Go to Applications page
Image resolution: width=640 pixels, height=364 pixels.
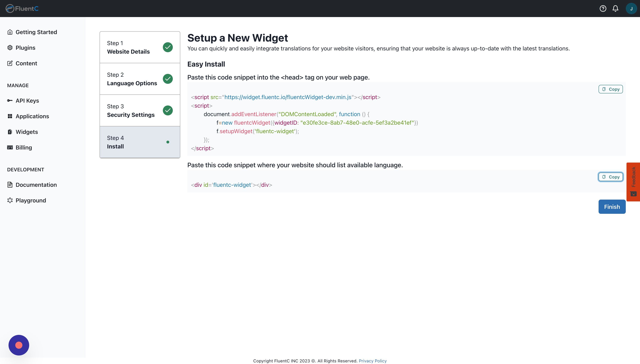[x=32, y=116]
